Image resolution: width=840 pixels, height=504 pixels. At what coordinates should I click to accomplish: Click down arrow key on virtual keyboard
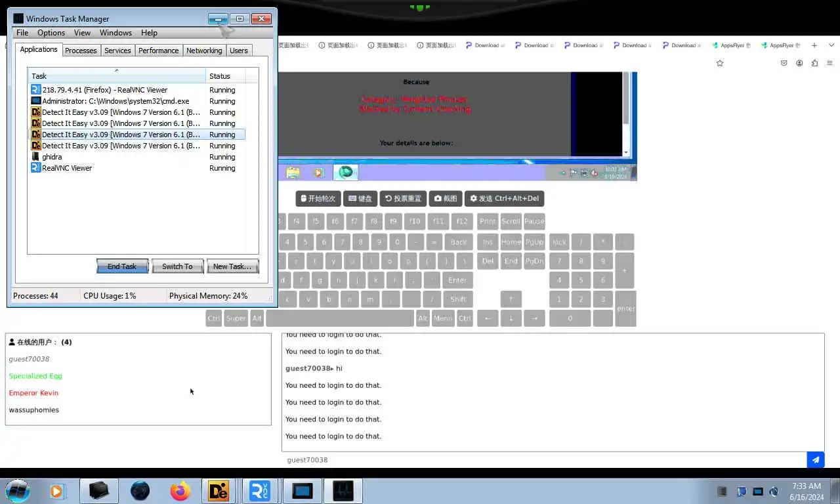point(511,318)
